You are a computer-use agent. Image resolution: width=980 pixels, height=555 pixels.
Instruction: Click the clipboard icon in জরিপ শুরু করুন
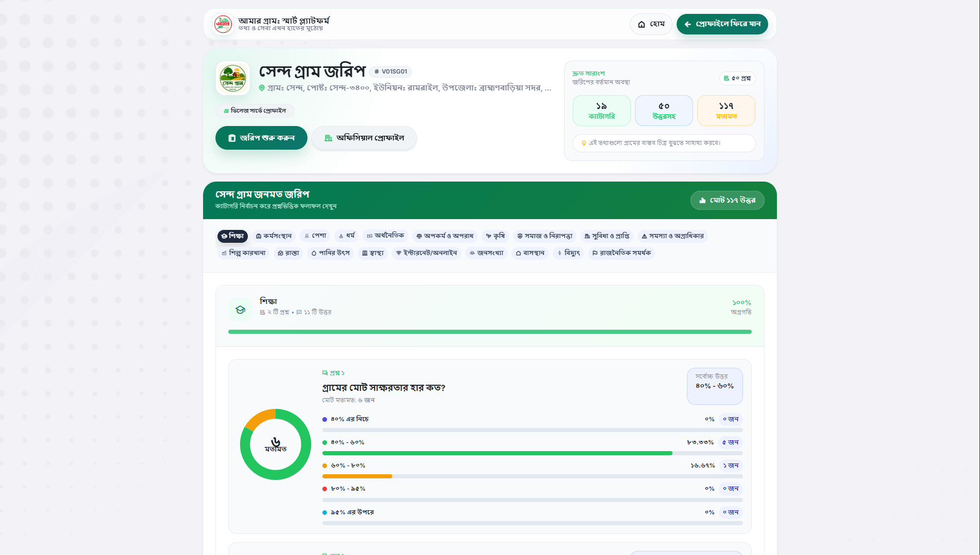pos(232,138)
